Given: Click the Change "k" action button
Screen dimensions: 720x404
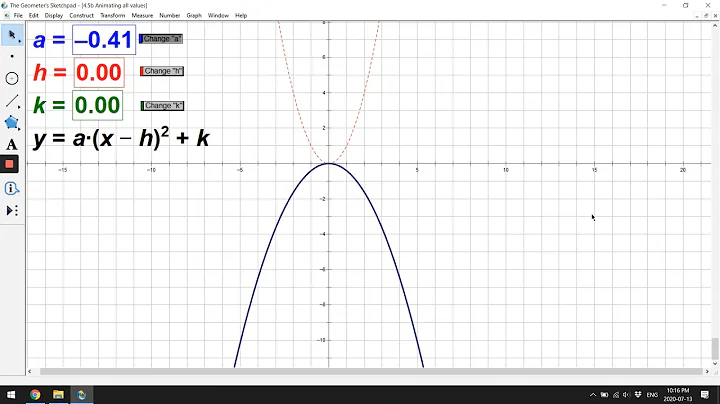Looking at the screenshot, I should click(x=163, y=106).
